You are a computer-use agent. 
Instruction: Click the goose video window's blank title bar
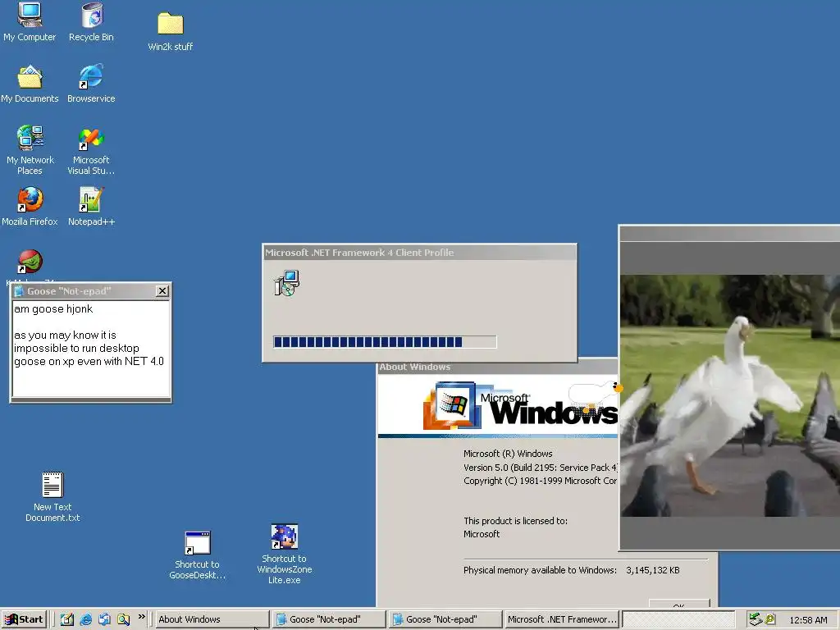click(x=729, y=234)
